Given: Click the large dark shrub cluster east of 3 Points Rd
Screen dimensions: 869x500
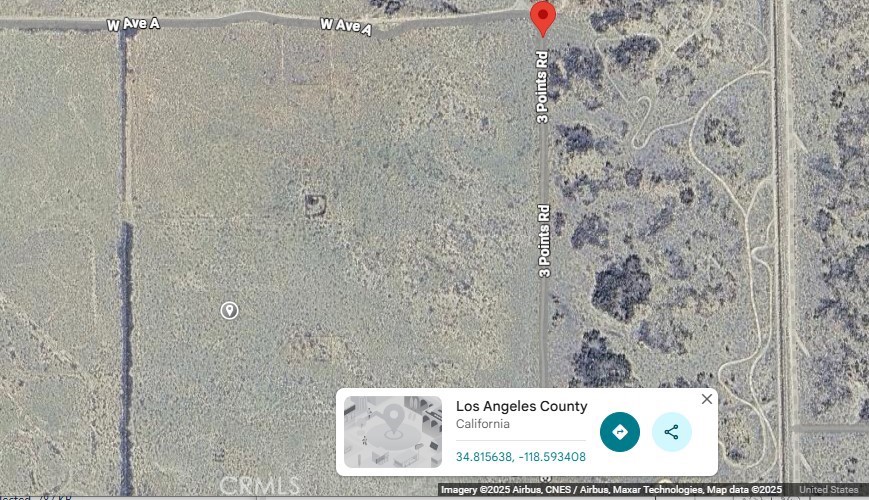Looking at the screenshot, I should click(x=621, y=288).
